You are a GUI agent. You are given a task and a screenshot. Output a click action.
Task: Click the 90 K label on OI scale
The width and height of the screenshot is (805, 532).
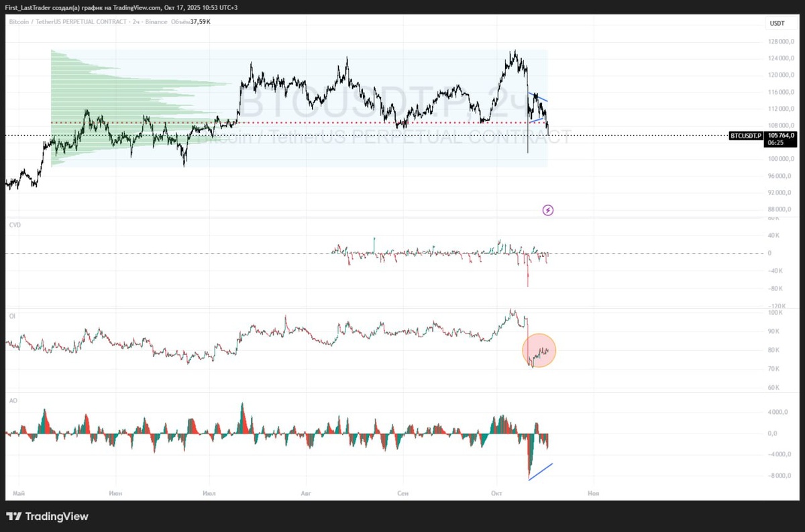[x=773, y=331]
